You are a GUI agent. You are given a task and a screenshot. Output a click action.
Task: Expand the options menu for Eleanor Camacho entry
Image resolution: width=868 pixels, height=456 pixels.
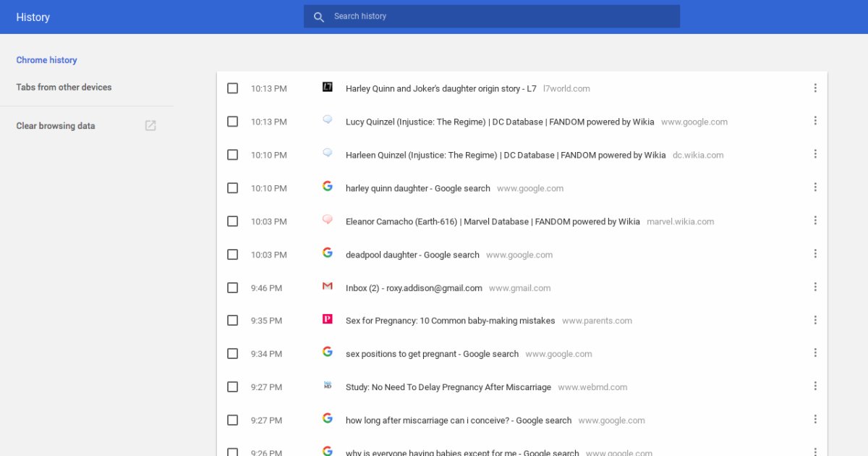pos(815,221)
